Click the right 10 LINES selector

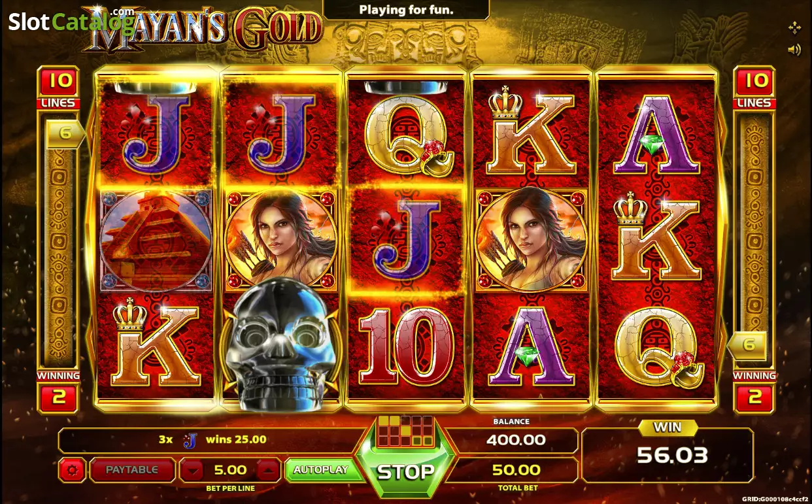[x=754, y=88]
